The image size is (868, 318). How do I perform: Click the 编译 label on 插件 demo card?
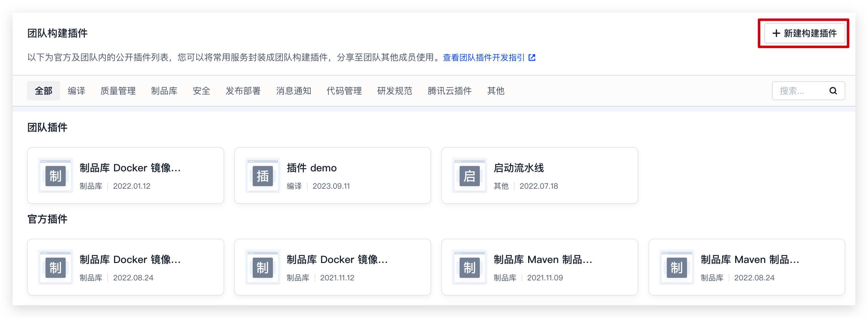pos(294,186)
